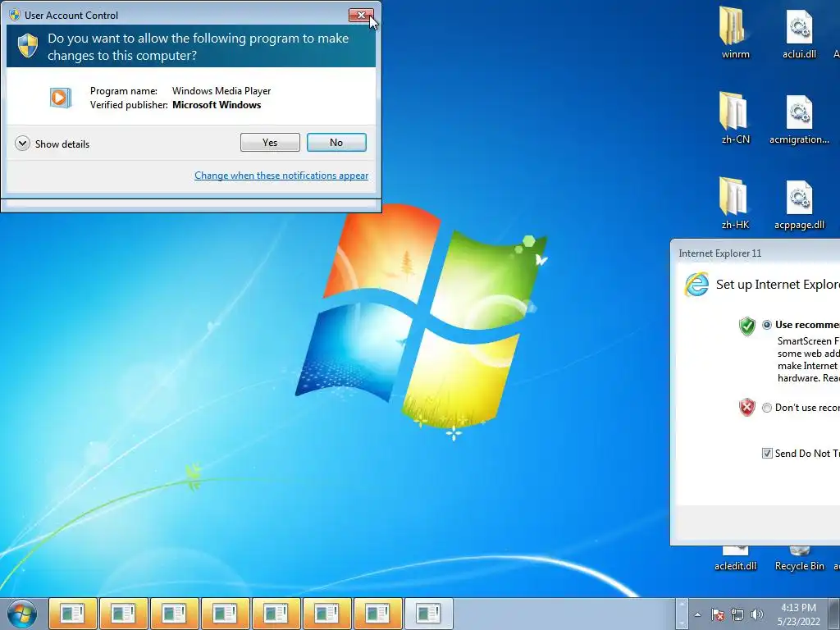Click Yes in User Account Control dialog
The width and height of the screenshot is (840, 630).
tap(270, 143)
